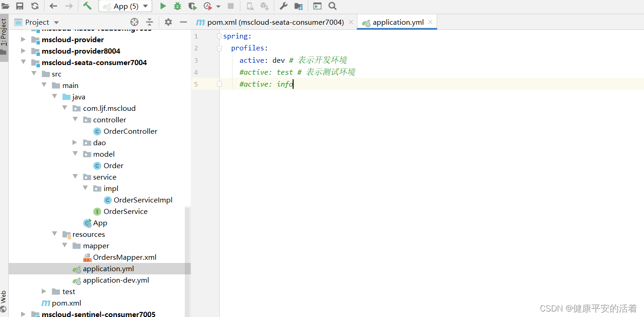
Task: Open Search Everywhere magnifier icon
Action: point(333,6)
